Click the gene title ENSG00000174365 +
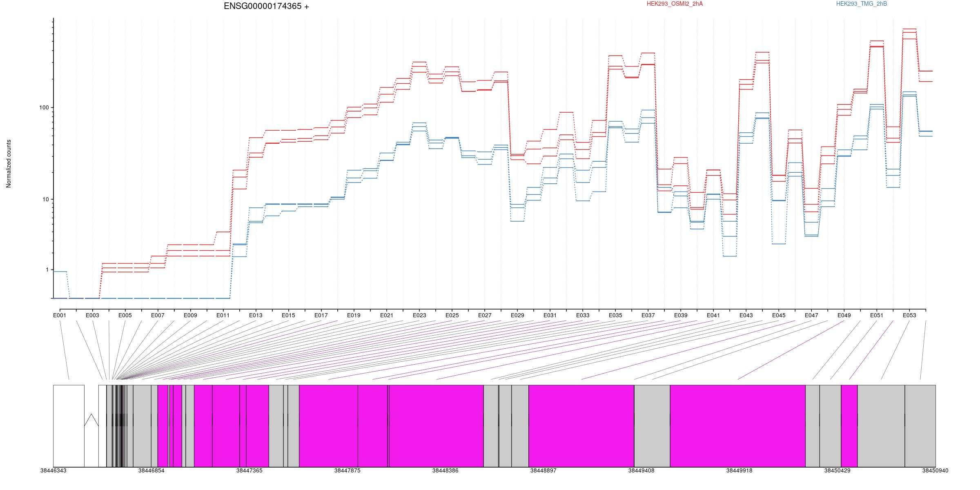 (266, 6)
